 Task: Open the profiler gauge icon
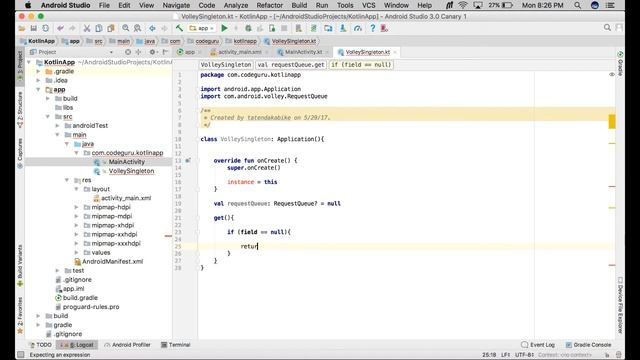(358, 28)
